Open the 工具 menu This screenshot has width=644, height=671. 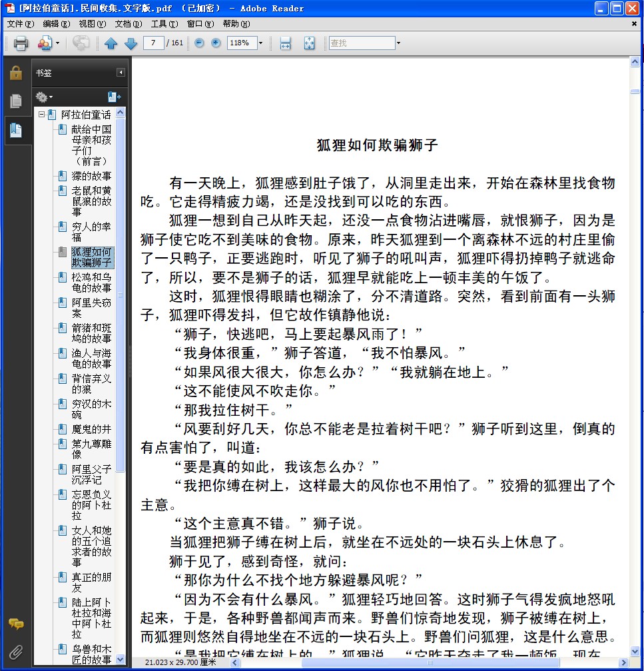click(x=164, y=24)
